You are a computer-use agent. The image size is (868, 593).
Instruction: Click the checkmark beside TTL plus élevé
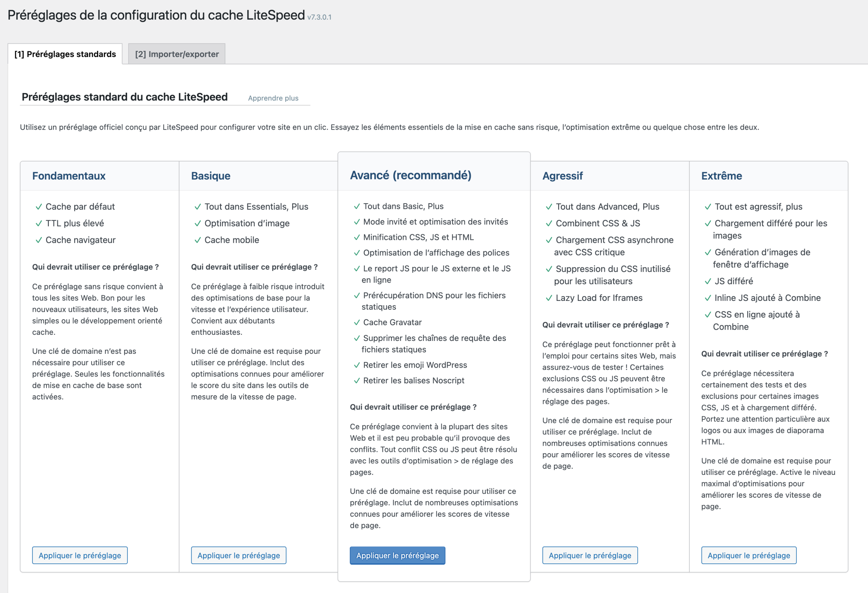point(38,224)
